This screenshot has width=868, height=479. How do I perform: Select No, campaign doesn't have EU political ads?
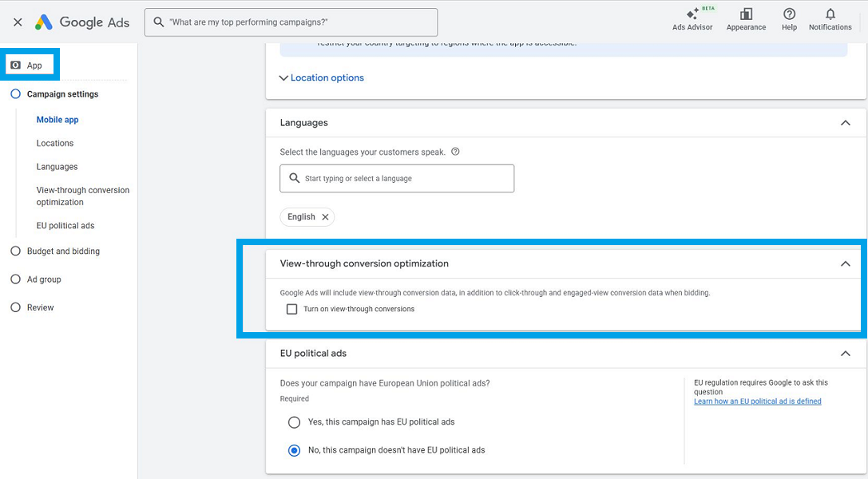click(x=295, y=450)
